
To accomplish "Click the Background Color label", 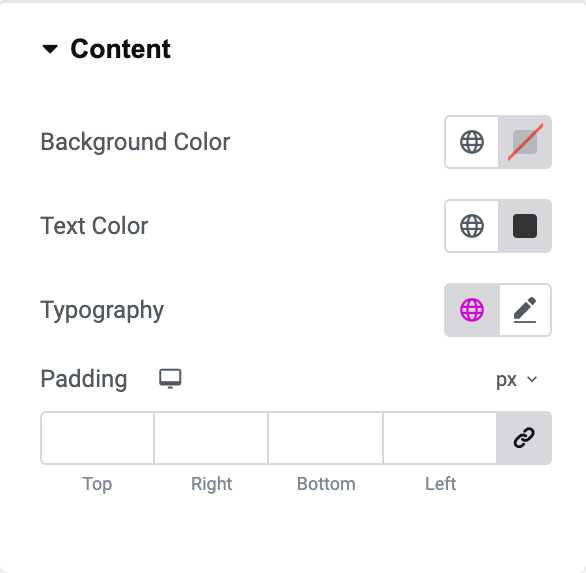I will tap(135, 142).
